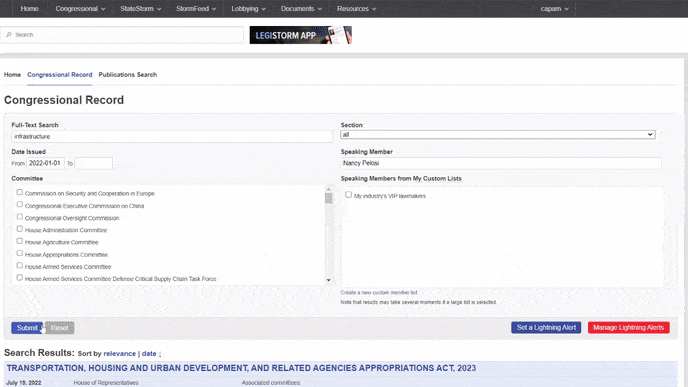Switch to Publications Search tab
Screen dimensions: 688x387
pos(128,75)
